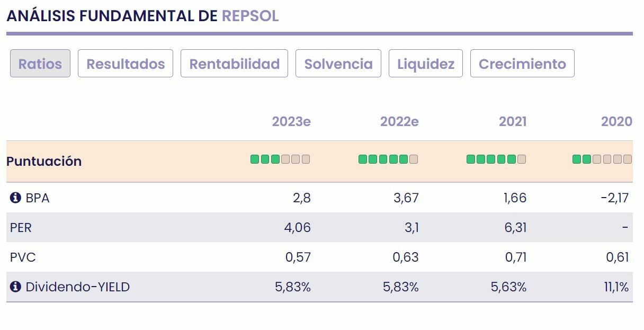This screenshot has height=330, width=644.
Task: Click the Puntuación row label
Action: coord(44,161)
